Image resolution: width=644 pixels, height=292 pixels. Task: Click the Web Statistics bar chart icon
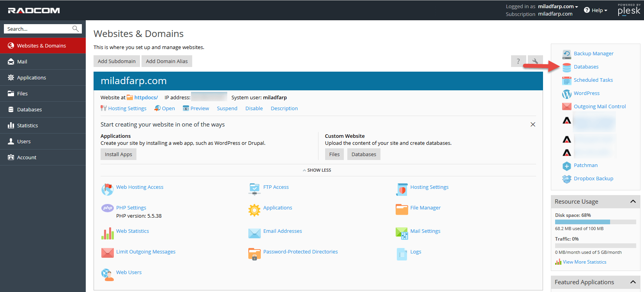coord(107,233)
